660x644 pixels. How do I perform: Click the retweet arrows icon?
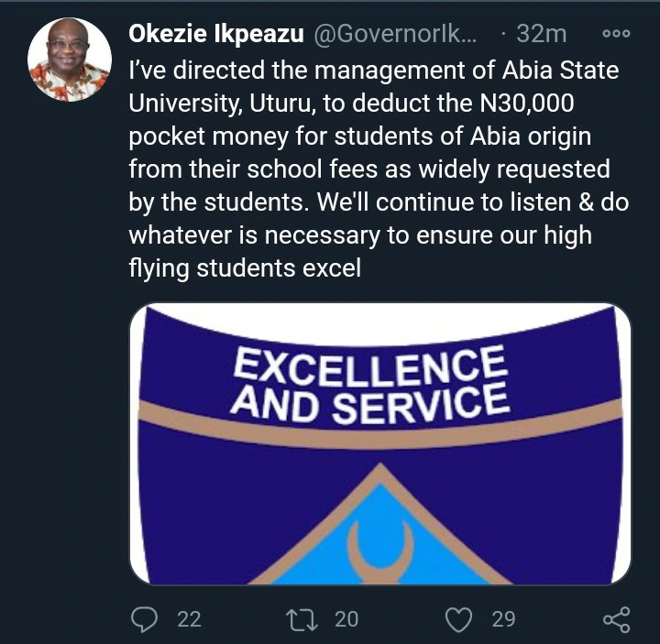[302, 619]
